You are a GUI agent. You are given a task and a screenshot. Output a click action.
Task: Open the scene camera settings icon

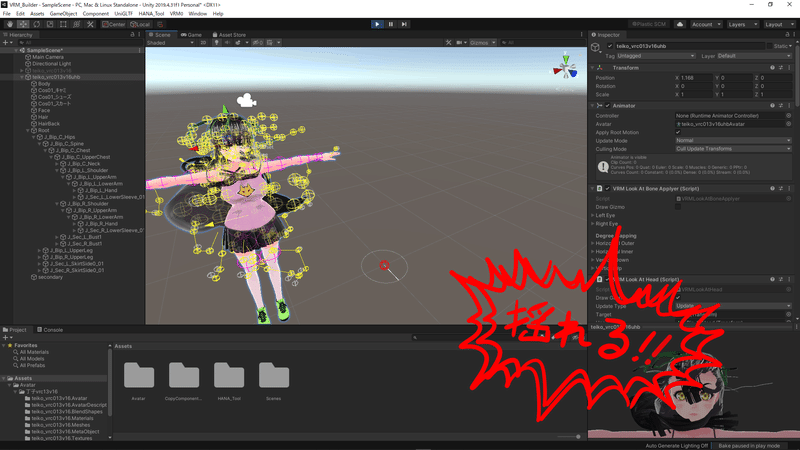[459, 42]
